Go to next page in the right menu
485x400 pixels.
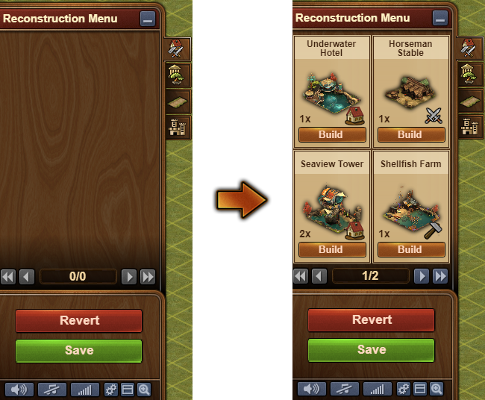tap(422, 276)
